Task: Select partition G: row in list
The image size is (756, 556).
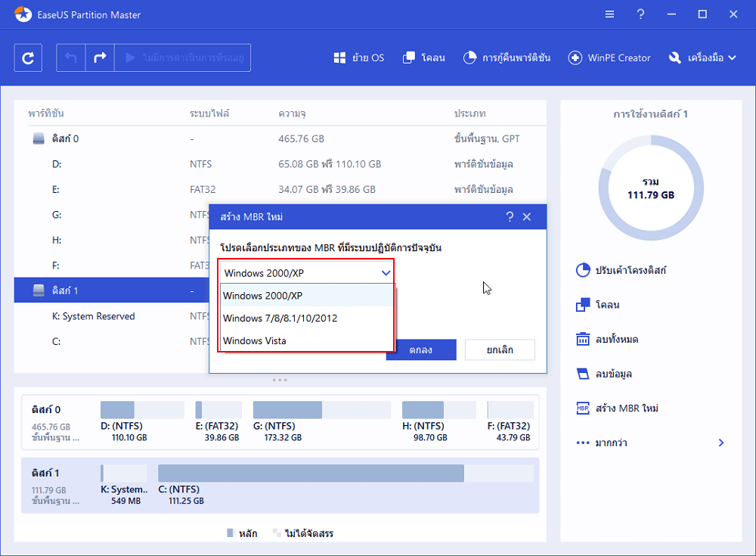Action: [111, 215]
